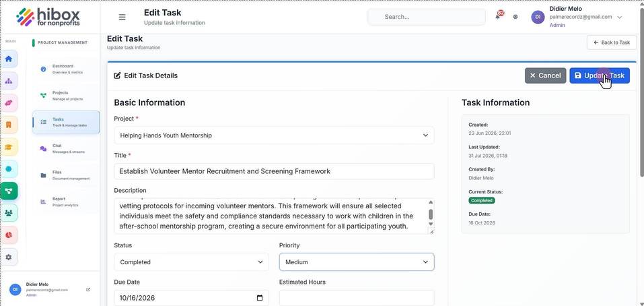
Task: Open the cyan circle icon in the rail
Action: 9,169
